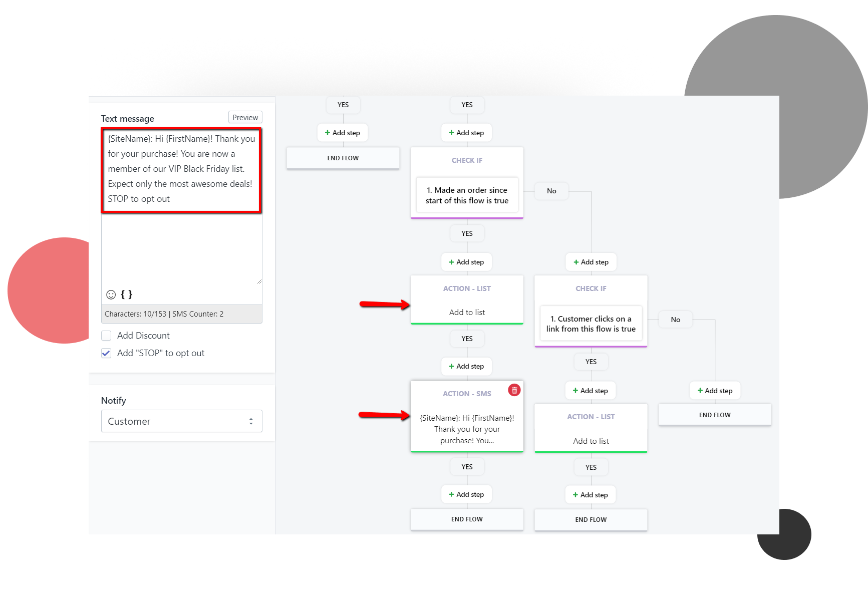Viewport: 868px width, 592px height.
Task: Click Add step above rightmost END FLOW
Action: point(715,391)
